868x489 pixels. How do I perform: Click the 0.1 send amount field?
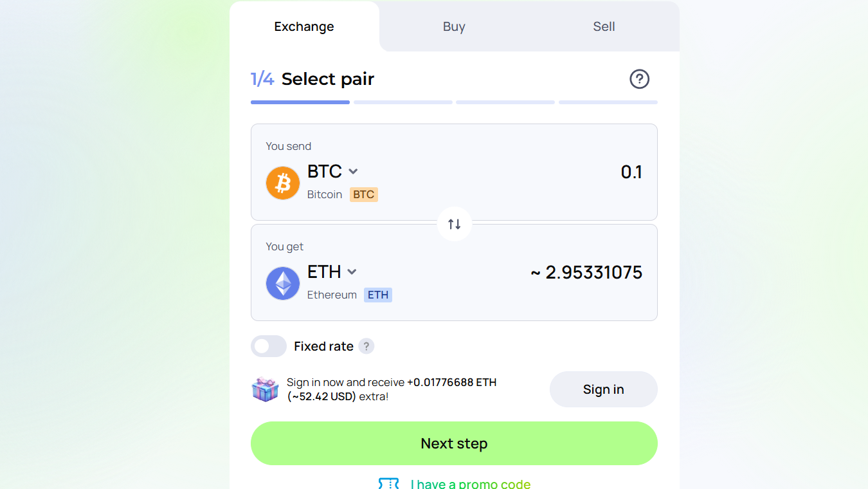tap(631, 172)
